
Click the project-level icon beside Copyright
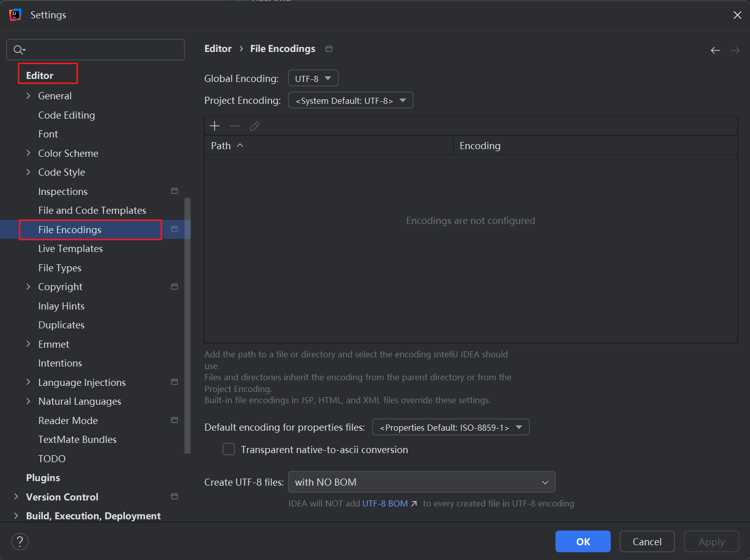click(174, 287)
